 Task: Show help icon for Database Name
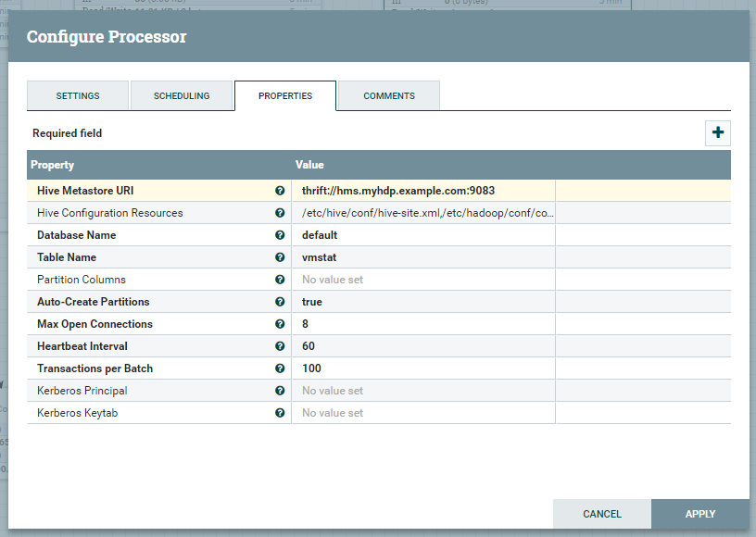tap(280, 235)
